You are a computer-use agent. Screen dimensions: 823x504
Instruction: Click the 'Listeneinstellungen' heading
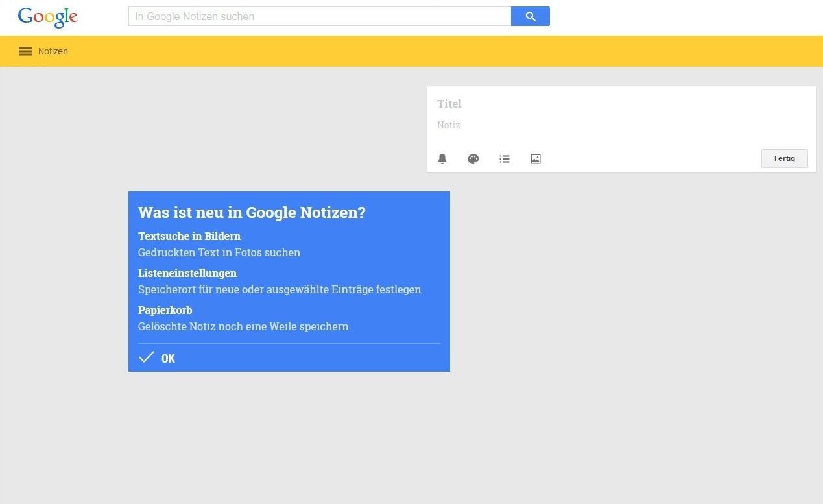point(187,273)
